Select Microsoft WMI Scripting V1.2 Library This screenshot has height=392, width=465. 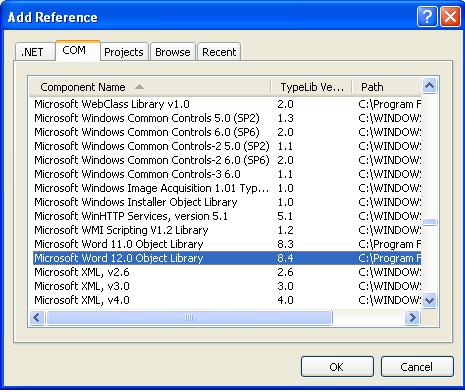click(227, 230)
